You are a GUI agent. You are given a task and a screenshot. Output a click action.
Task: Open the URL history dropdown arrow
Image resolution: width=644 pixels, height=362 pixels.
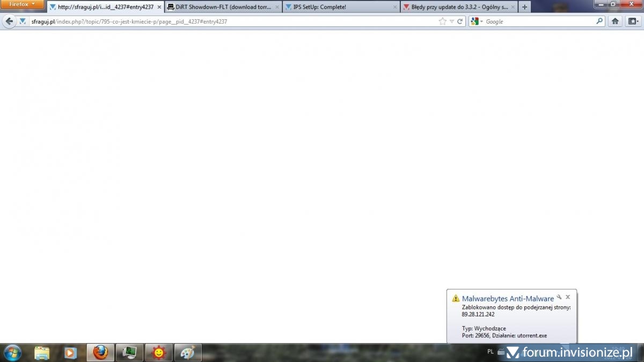pyautogui.click(x=452, y=21)
